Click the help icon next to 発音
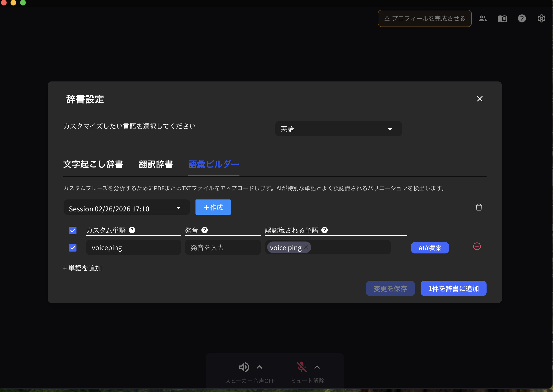 point(205,230)
